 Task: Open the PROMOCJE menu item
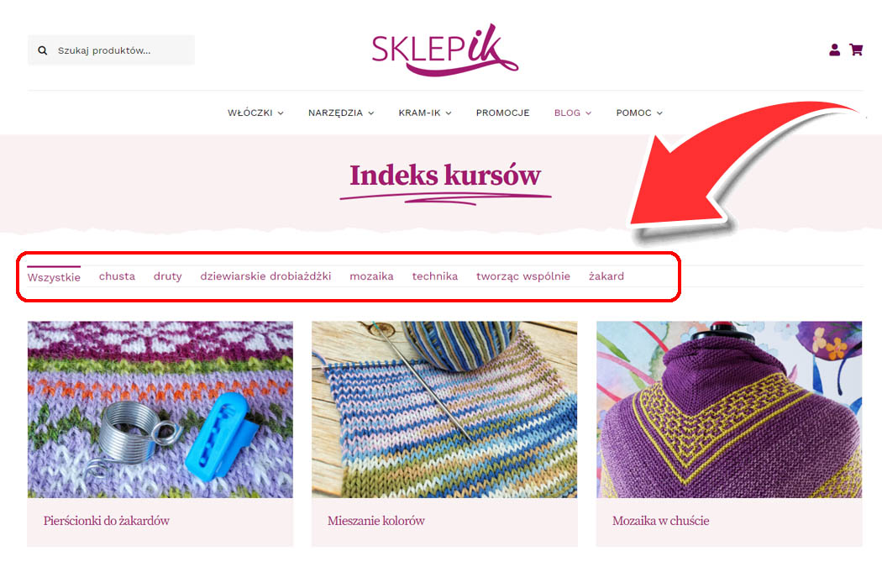point(503,113)
